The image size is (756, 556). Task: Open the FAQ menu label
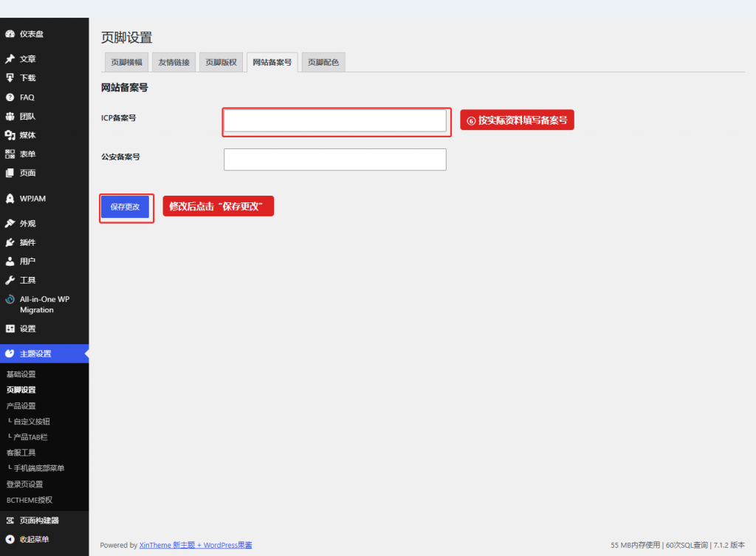[x=27, y=97]
